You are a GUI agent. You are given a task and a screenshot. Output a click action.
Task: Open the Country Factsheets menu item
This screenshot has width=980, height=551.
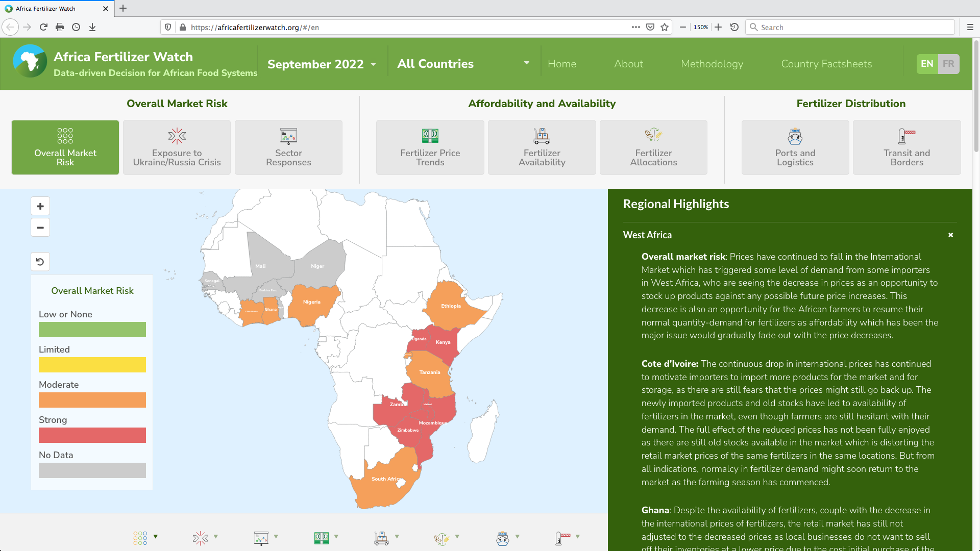click(x=826, y=64)
